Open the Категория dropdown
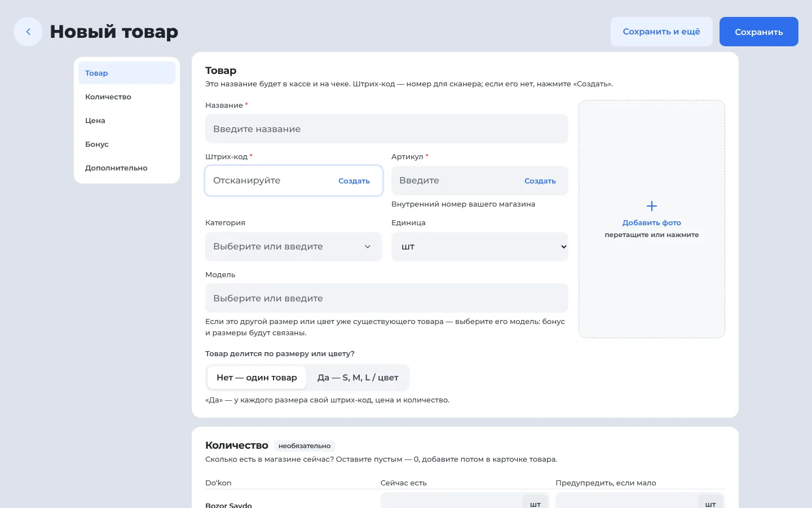This screenshot has height=508, width=812. tap(294, 247)
